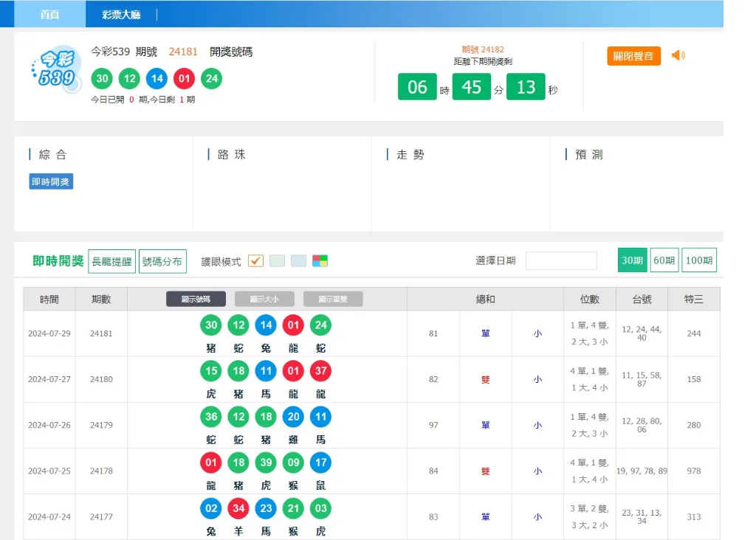Viewport: 756px width, 540px height.
Task: Click red ball 34 in period 24177 row
Action: (x=238, y=508)
